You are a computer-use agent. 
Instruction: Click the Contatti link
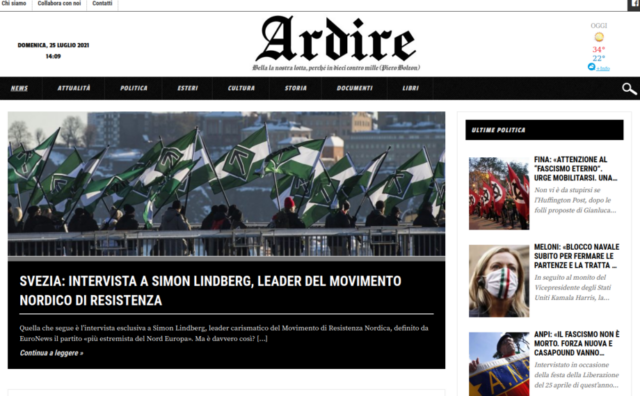[102, 3]
